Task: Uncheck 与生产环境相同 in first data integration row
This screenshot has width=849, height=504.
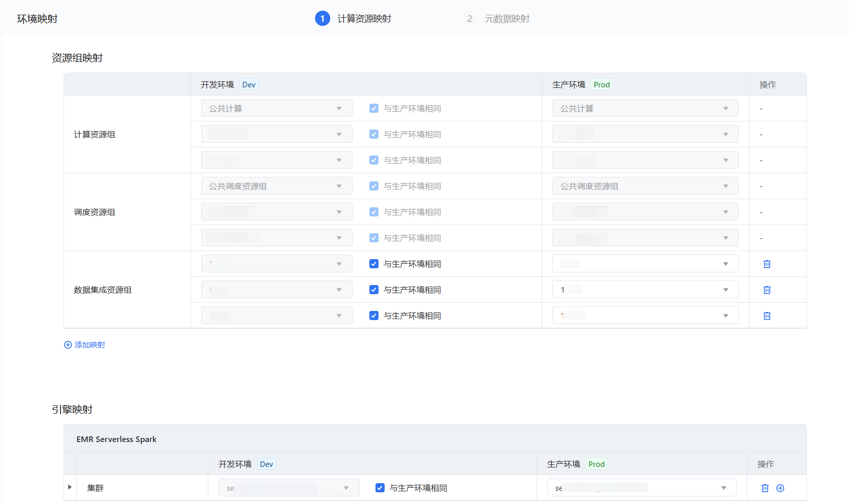Action: (374, 264)
